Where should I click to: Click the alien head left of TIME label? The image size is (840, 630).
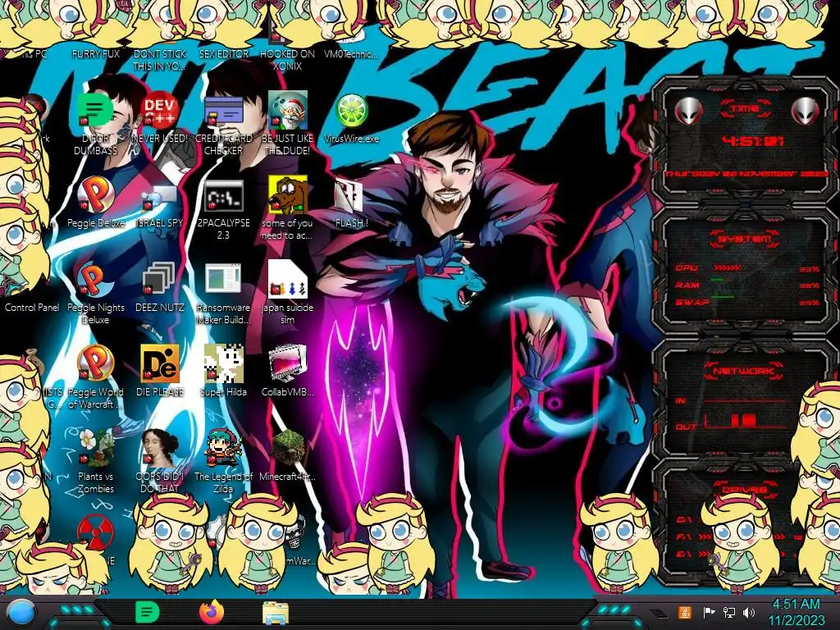coord(688,112)
